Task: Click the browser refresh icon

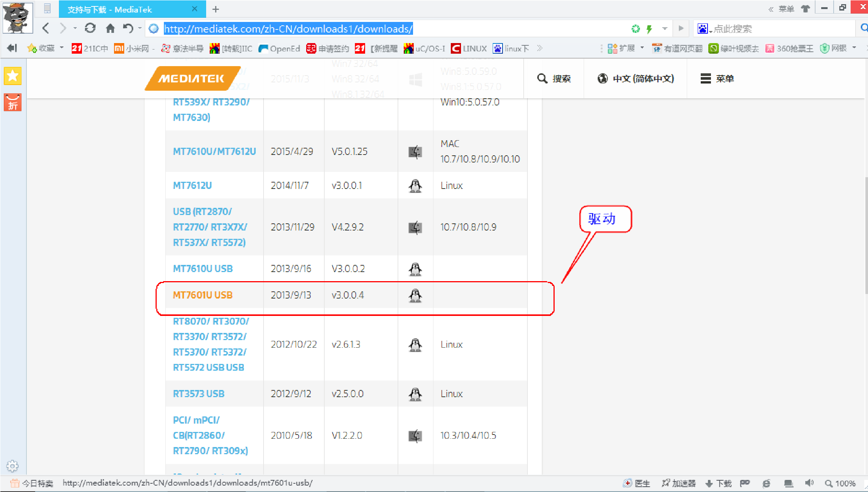Action: (x=90, y=28)
